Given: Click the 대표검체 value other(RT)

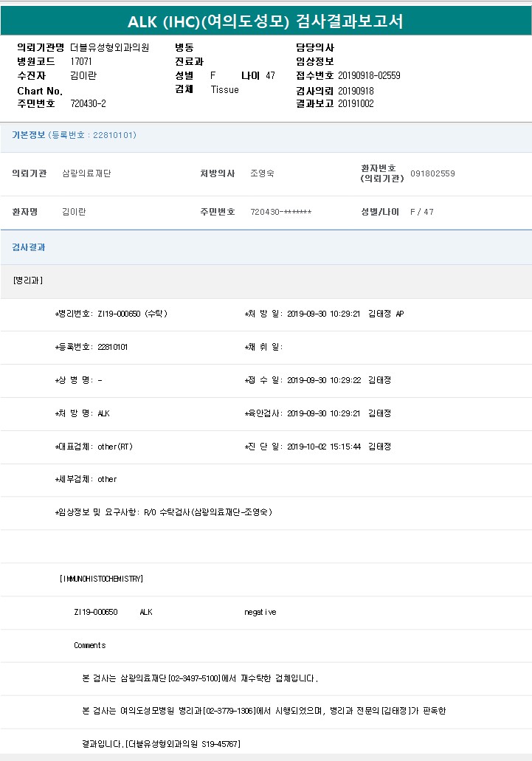Looking at the screenshot, I should pos(115,447).
